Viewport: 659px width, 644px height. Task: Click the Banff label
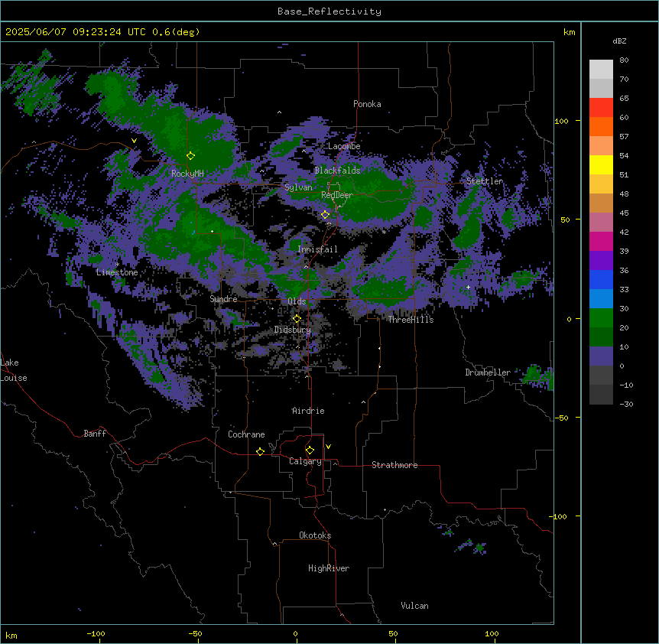[x=95, y=434]
